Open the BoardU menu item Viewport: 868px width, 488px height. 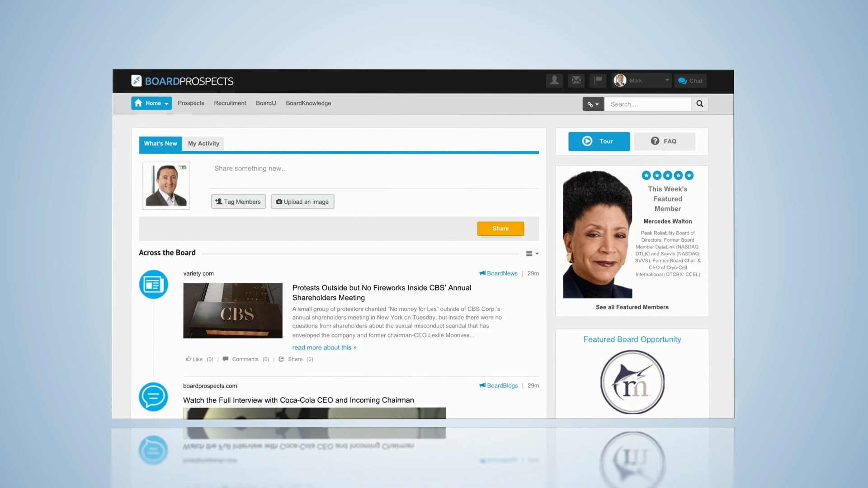[266, 103]
